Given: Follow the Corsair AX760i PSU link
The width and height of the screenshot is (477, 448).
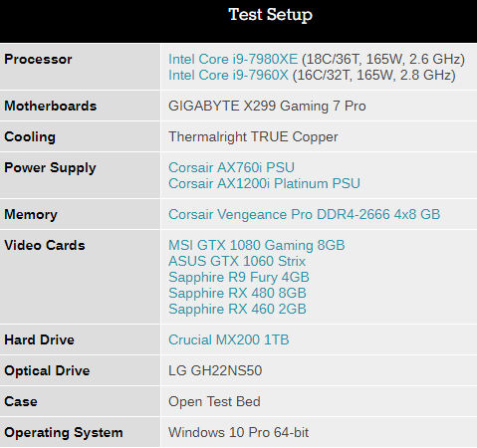Looking at the screenshot, I should coord(231,167).
